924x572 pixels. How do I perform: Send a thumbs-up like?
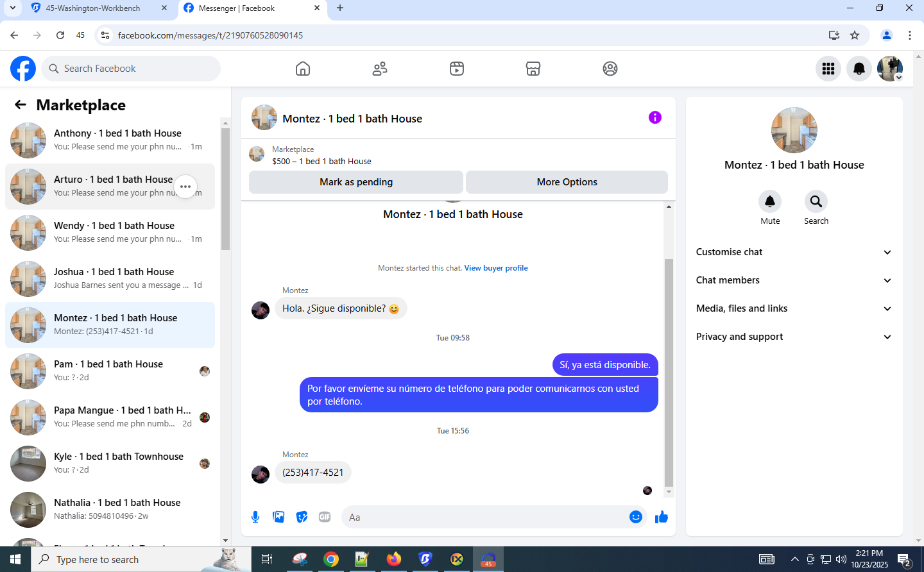[662, 517]
